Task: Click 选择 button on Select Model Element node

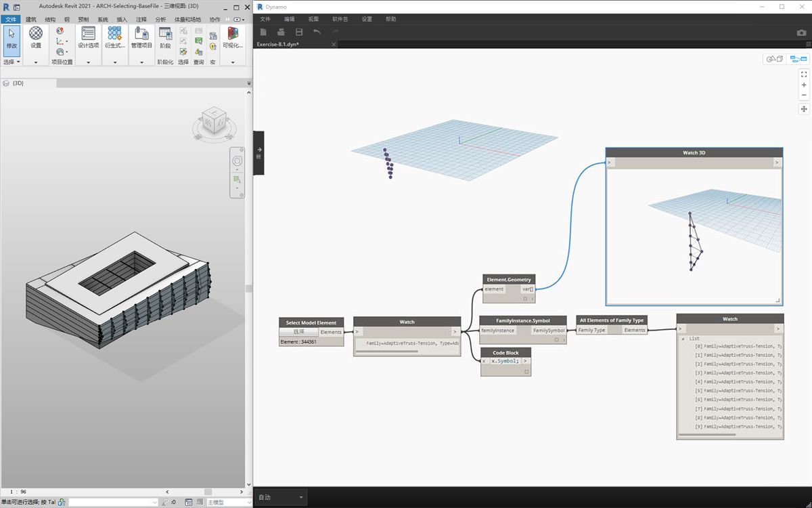Action: point(298,332)
